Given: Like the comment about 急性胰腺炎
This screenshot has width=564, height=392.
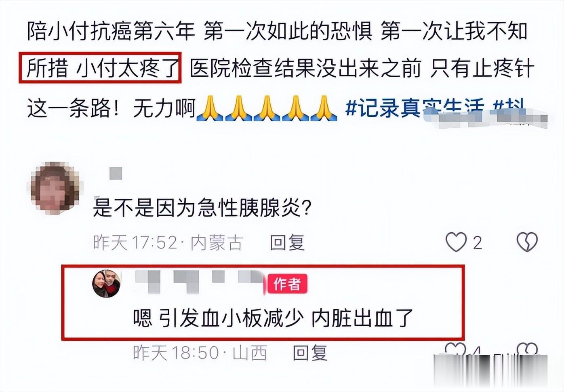Looking at the screenshot, I should pos(456,242).
